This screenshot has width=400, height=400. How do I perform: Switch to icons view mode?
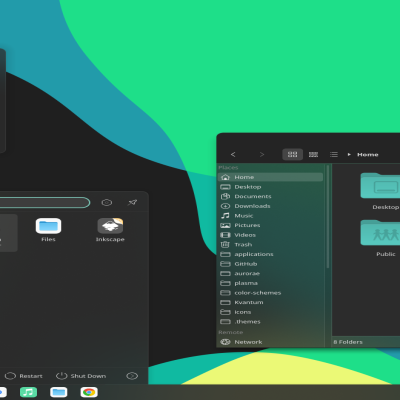click(292, 154)
